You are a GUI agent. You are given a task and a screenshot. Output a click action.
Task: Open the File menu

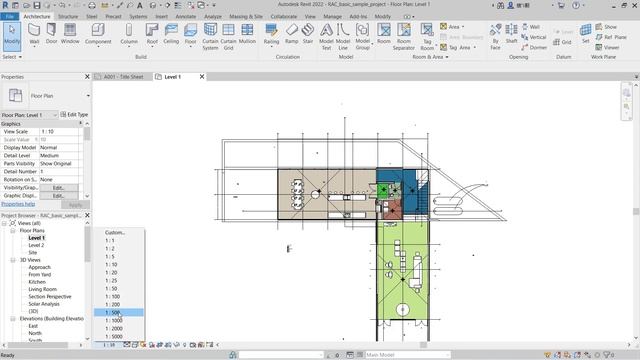coord(9,16)
